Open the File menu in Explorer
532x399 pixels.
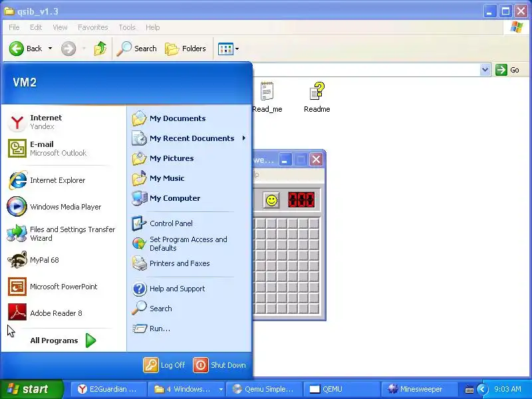(x=14, y=27)
